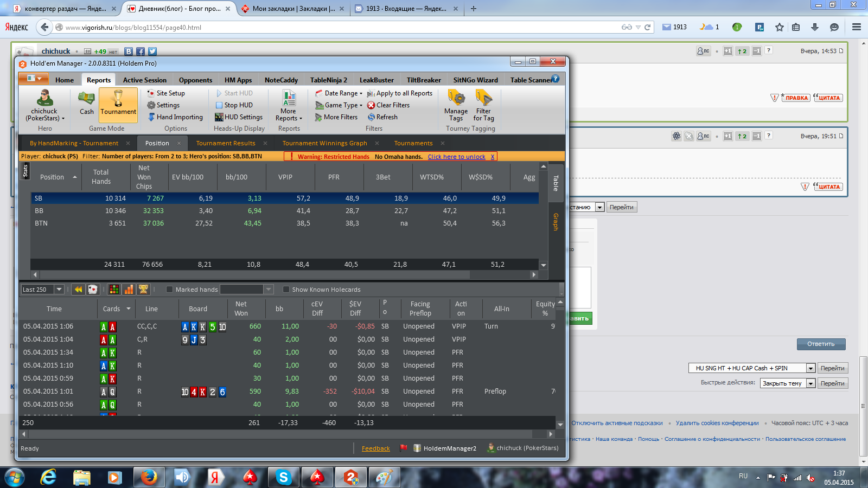Switch to Tournament Winnings Graph tab
The image size is (868, 488).
tap(324, 143)
